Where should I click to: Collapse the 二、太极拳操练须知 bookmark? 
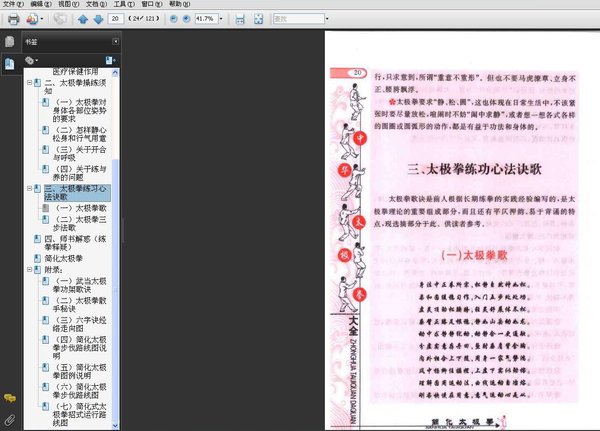click(x=29, y=82)
